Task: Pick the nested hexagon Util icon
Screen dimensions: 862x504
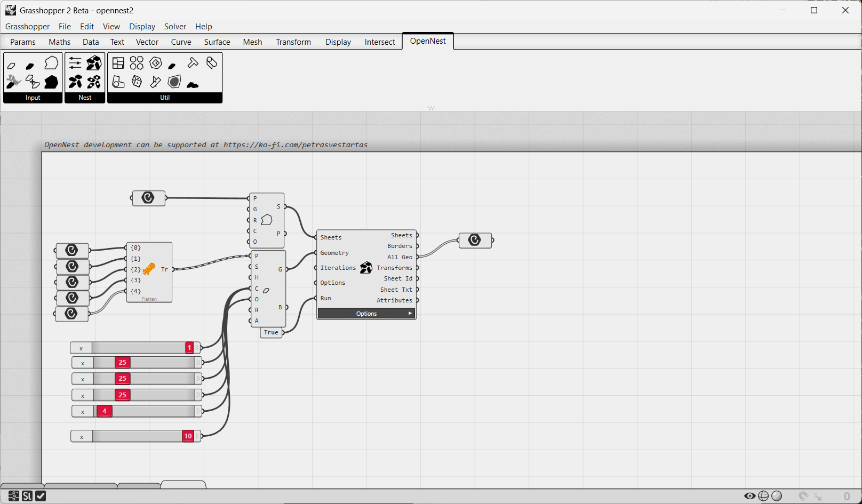Action: [x=155, y=63]
